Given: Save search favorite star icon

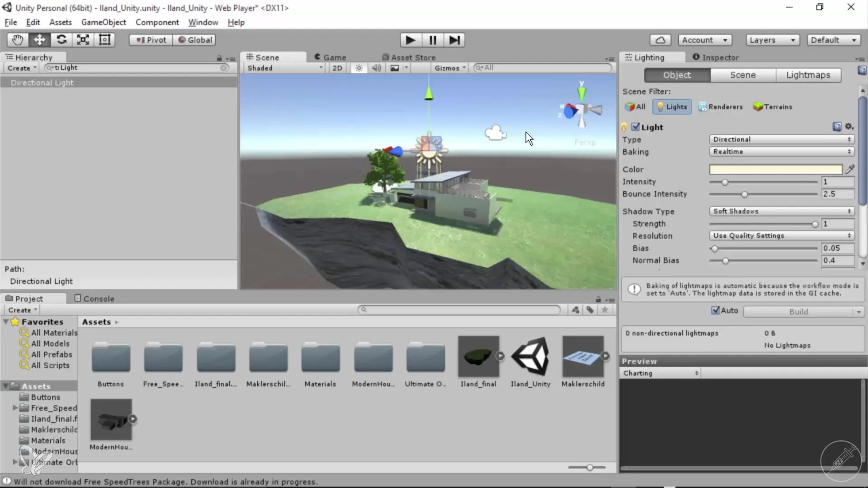Looking at the screenshot, I should 605,310.
